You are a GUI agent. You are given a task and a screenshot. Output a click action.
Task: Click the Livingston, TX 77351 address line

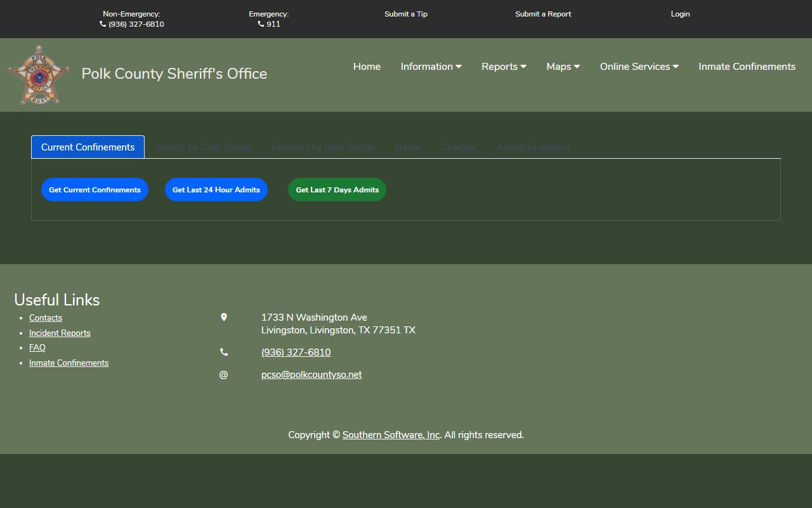(x=338, y=330)
